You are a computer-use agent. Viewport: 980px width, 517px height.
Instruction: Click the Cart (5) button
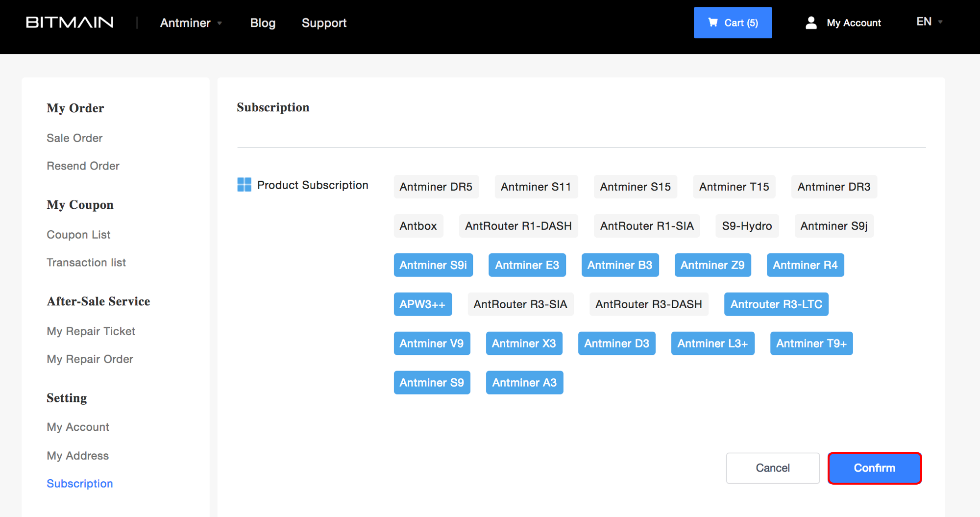pyautogui.click(x=733, y=23)
